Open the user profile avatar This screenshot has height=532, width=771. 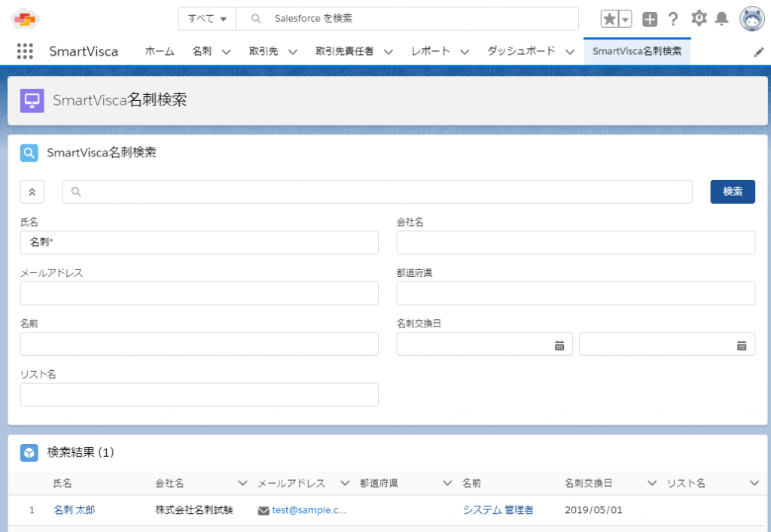752,19
